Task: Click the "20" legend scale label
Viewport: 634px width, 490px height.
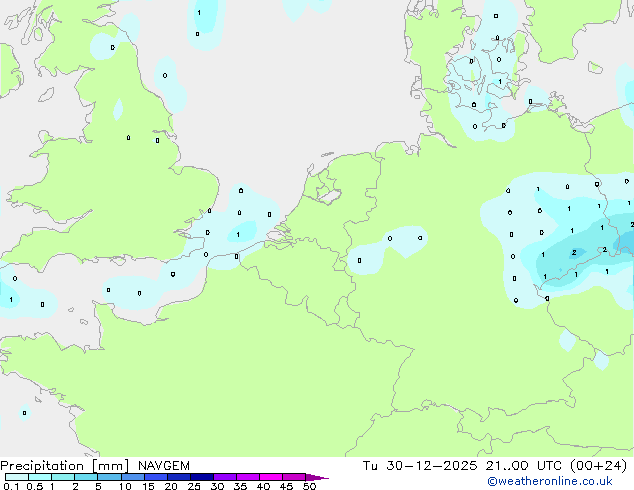Action: 171,486
